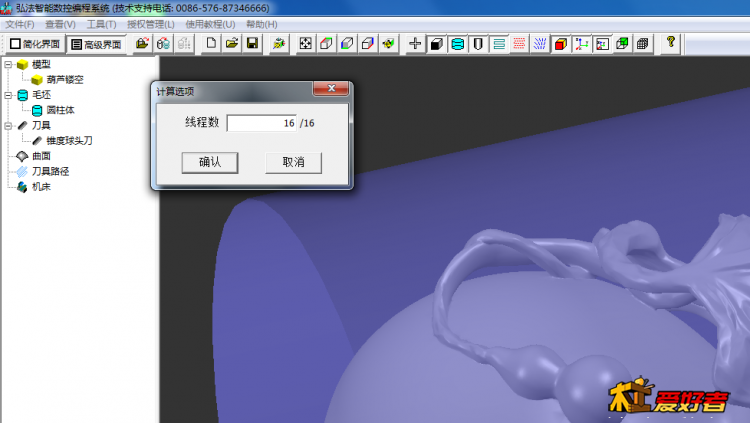
Task: Click the fit-to-view arrows icon
Action: pyautogui.click(x=305, y=44)
